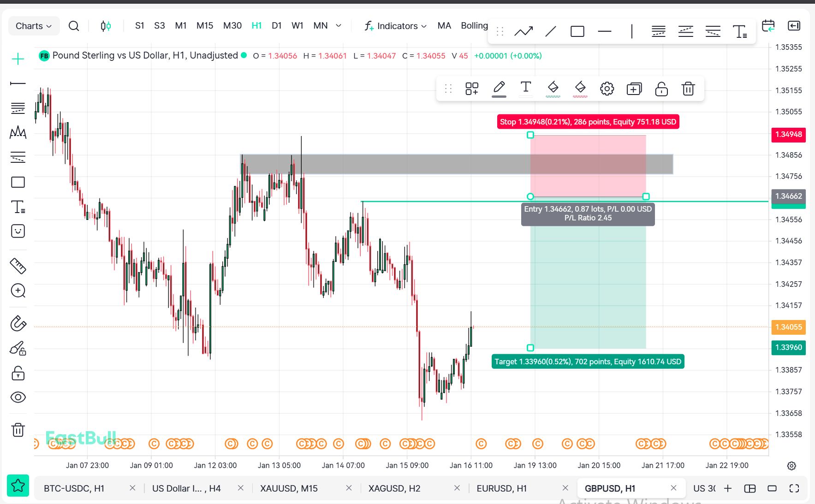
Task: Switch to the EURUSD, H1 tab
Action: point(501,488)
